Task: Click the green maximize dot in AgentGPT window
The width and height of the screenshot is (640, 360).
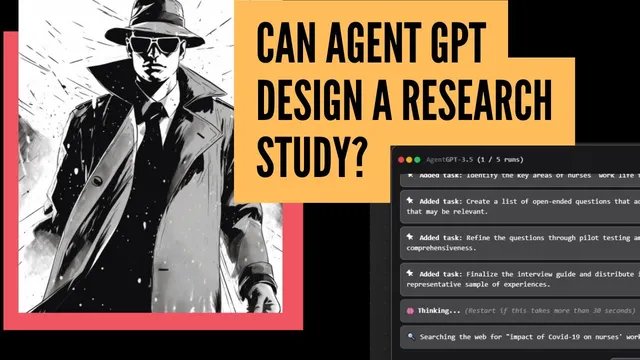Action: 417,160
